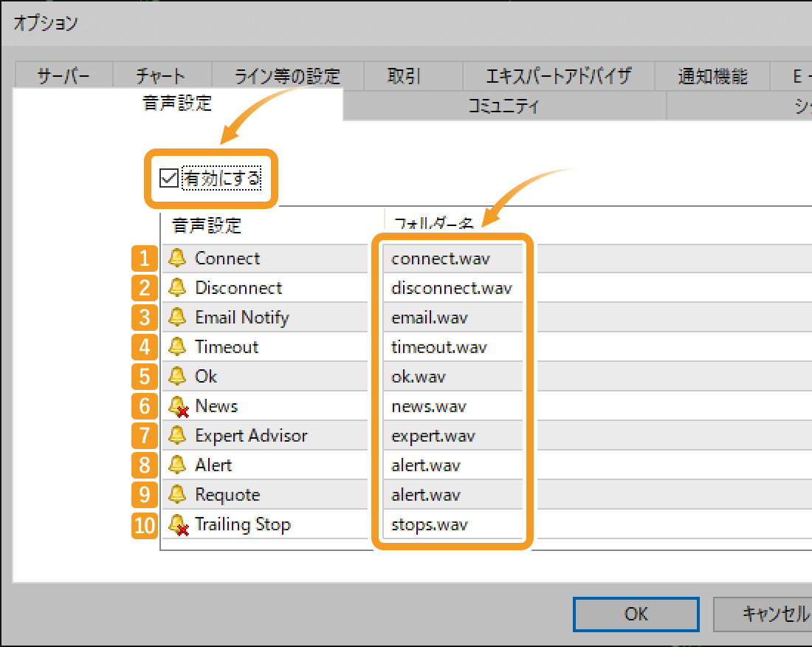The width and height of the screenshot is (812, 647).
Task: Click the bell icon for Alert
Action: pyautogui.click(x=178, y=465)
